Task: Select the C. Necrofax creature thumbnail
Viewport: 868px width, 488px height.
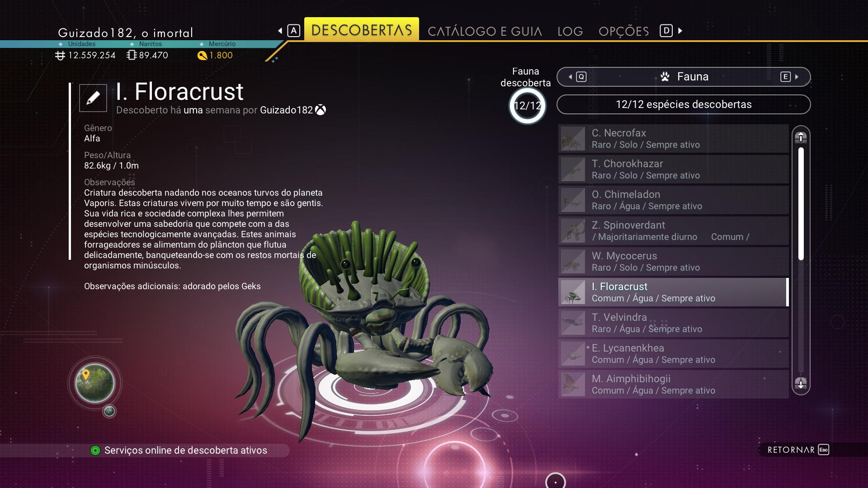Action: pyautogui.click(x=573, y=139)
